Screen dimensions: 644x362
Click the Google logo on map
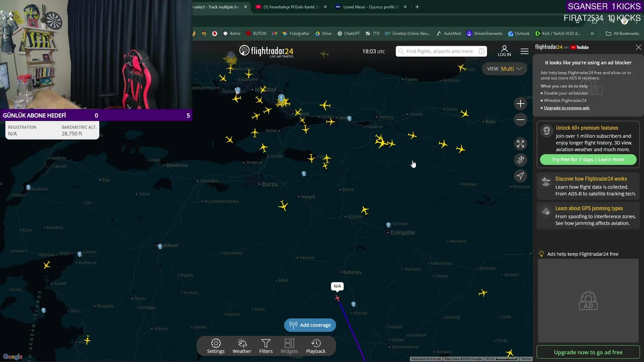point(13,356)
